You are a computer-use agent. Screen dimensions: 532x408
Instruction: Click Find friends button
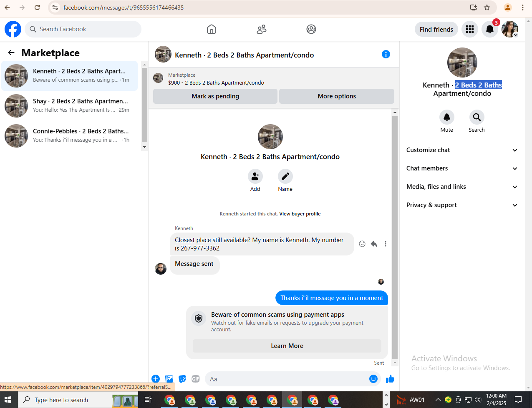[436, 29]
